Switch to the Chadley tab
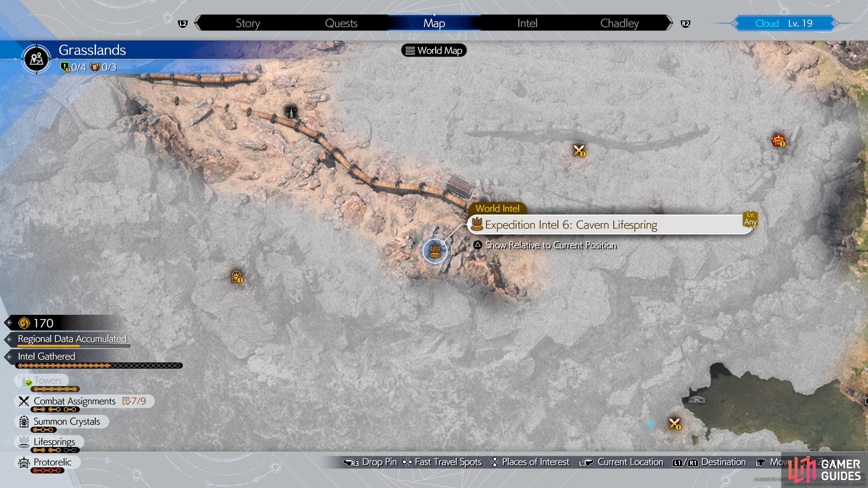This screenshot has height=488, width=868. pyautogui.click(x=619, y=23)
